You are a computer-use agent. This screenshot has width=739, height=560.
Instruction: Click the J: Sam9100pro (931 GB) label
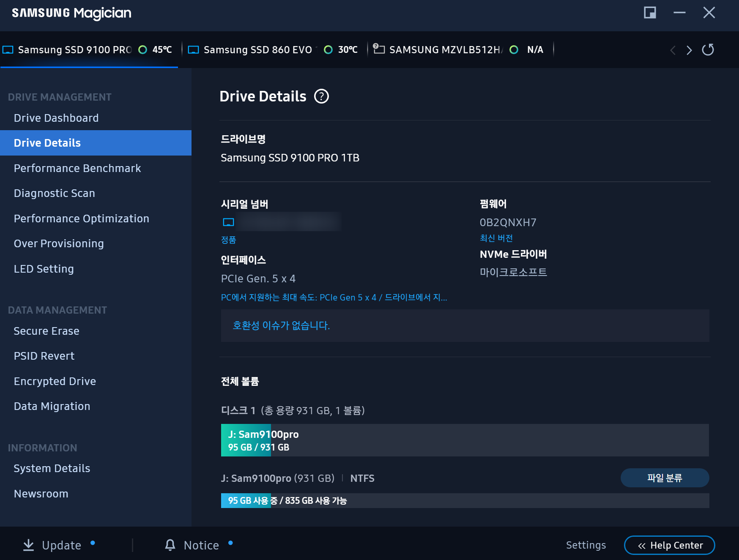278,478
